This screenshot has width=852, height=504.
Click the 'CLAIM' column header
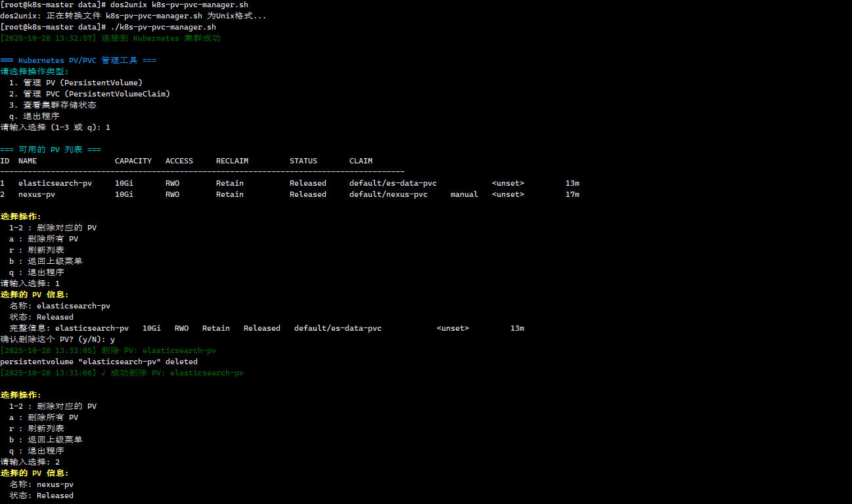(361, 161)
